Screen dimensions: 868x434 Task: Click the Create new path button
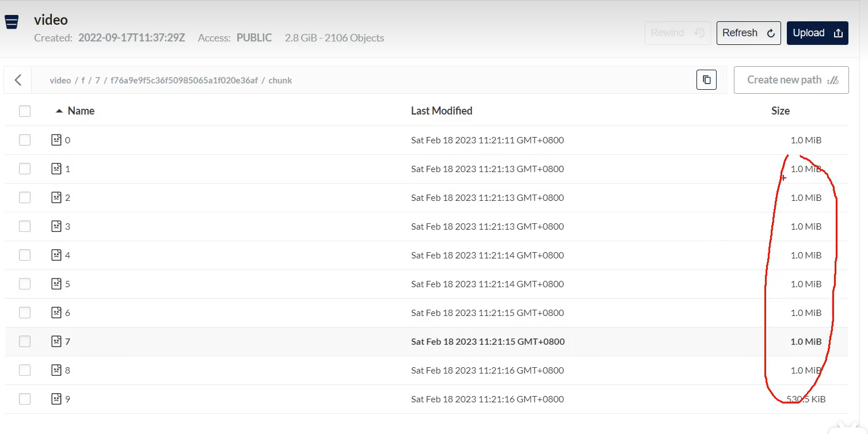tap(791, 80)
